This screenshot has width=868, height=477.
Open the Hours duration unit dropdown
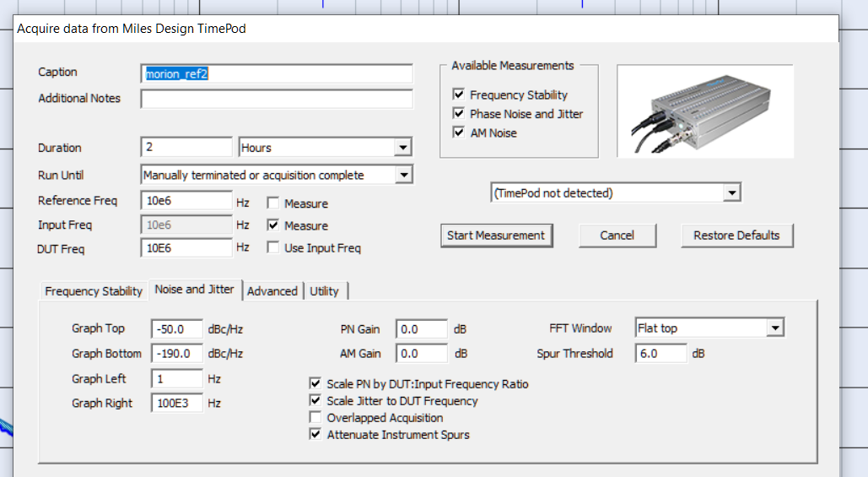coord(325,148)
